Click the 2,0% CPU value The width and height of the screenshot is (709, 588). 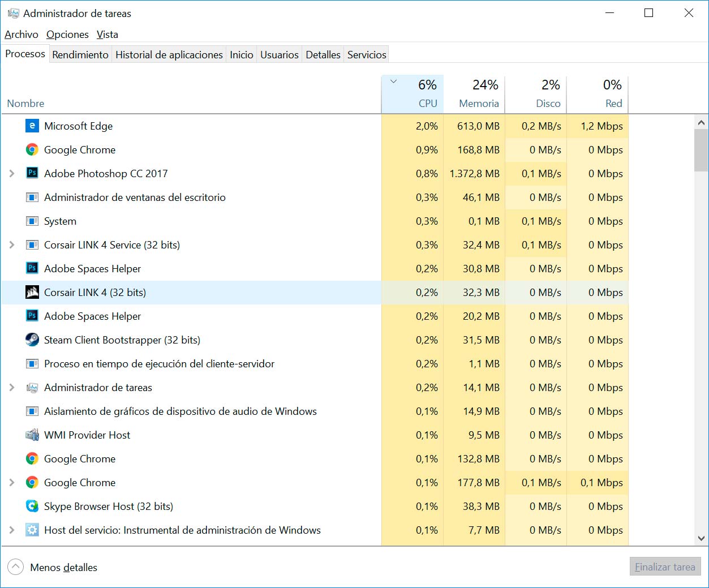427,126
